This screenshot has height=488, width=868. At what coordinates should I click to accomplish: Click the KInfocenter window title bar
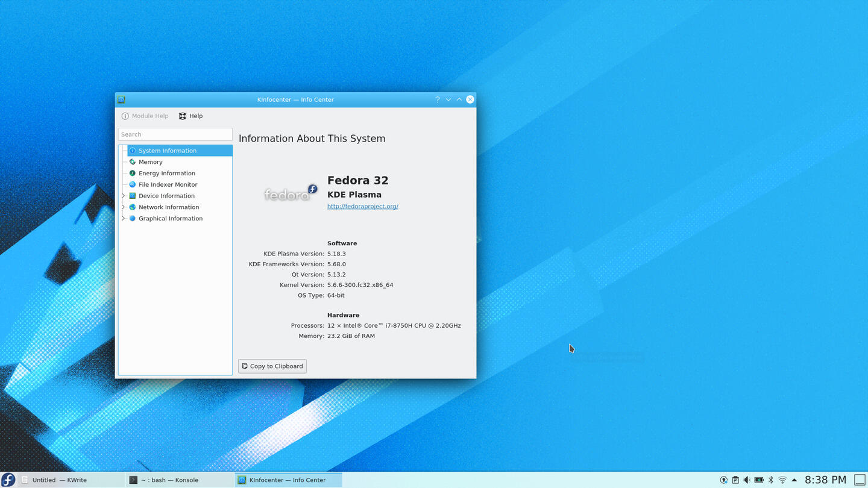click(x=295, y=99)
